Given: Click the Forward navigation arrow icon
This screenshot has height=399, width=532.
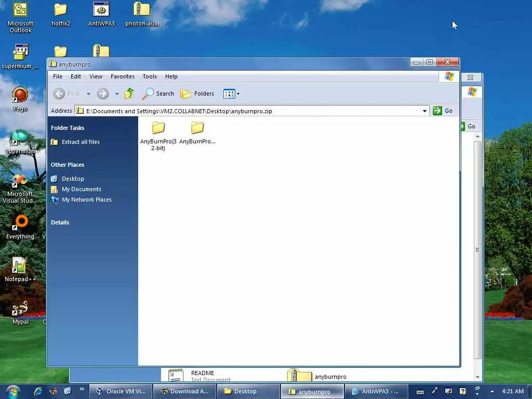Looking at the screenshot, I should pos(103,94).
